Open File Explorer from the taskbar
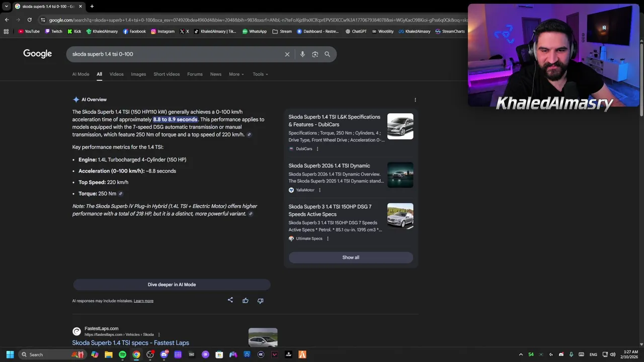Viewport: 644px width, 362px height. pos(109,354)
